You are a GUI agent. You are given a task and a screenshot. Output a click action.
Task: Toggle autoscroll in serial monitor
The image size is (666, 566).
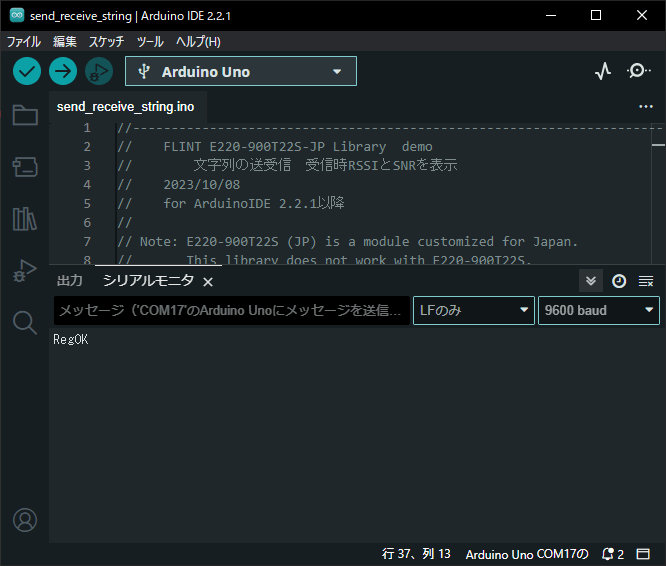(591, 281)
